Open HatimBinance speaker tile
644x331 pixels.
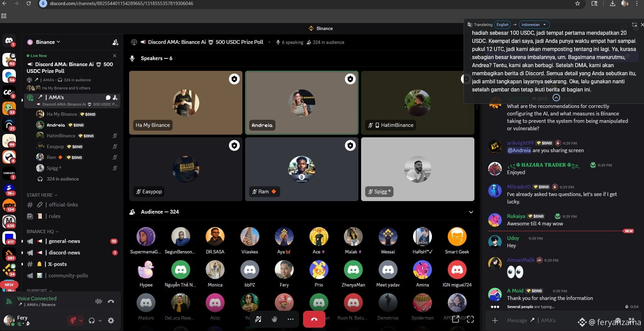pyautogui.click(x=418, y=103)
